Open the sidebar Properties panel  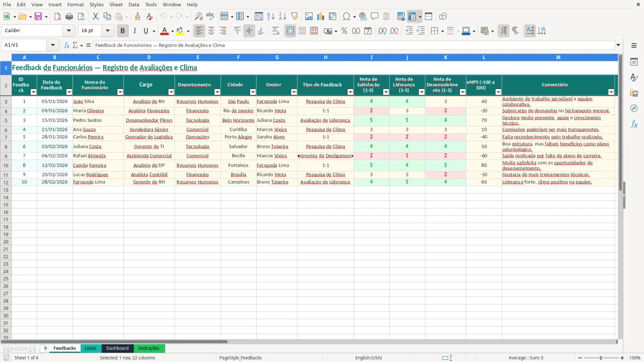(634, 62)
